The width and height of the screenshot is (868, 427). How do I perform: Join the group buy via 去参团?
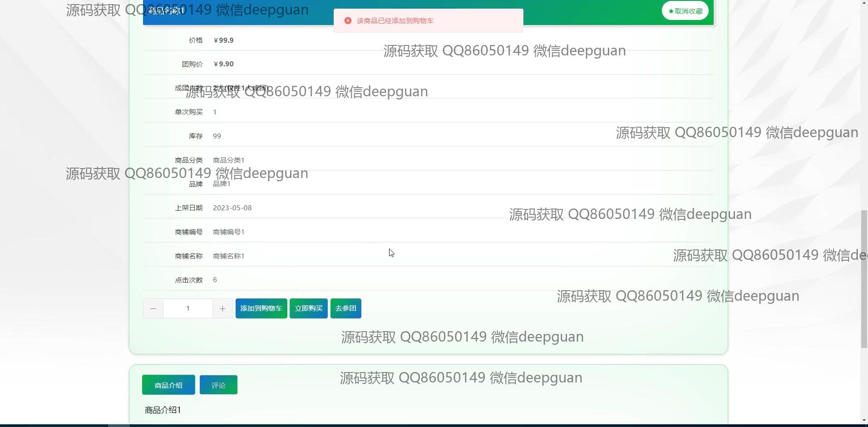(345, 308)
